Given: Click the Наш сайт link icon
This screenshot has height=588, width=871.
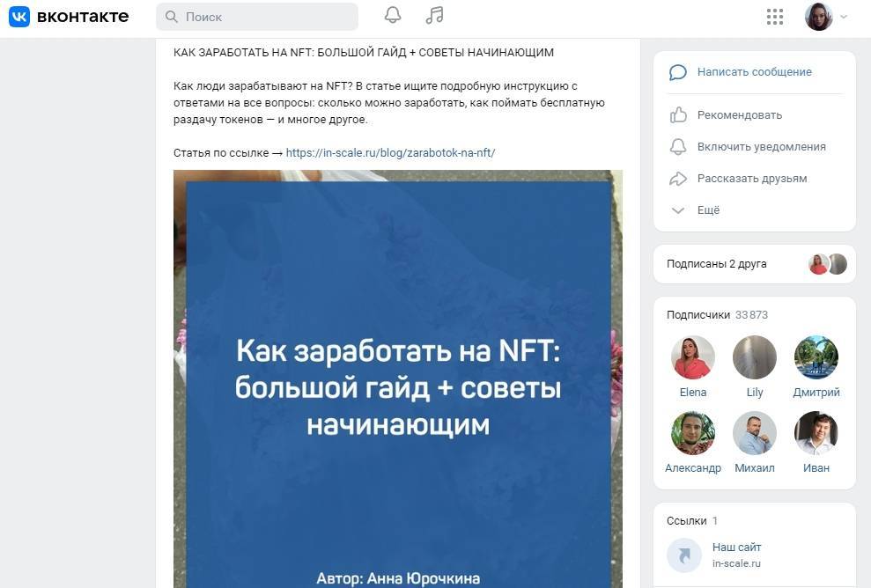Looking at the screenshot, I should (x=684, y=555).
